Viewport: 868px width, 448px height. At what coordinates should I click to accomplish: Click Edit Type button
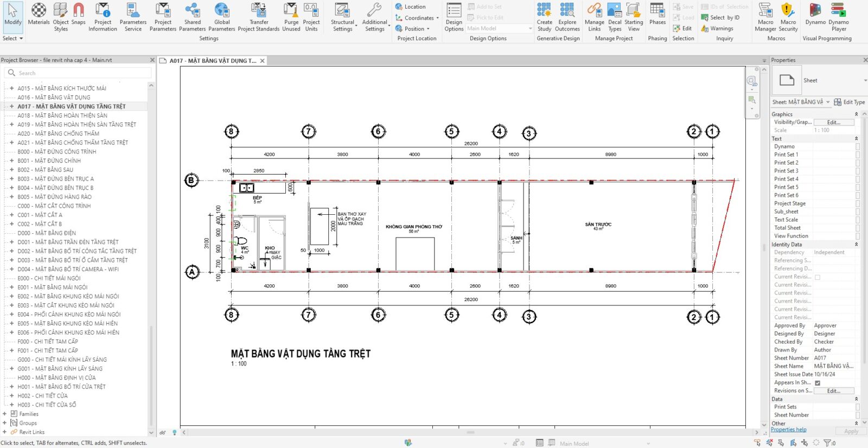[x=850, y=102]
